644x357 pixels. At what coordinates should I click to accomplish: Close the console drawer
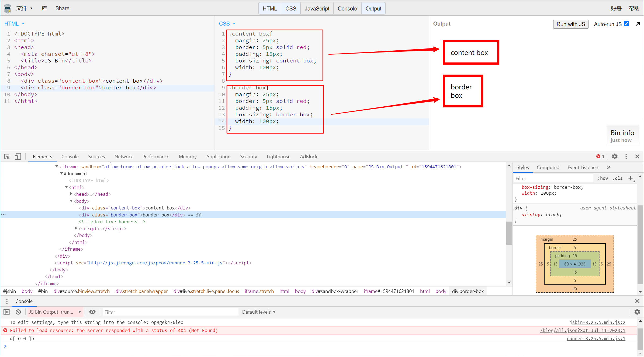click(x=637, y=301)
